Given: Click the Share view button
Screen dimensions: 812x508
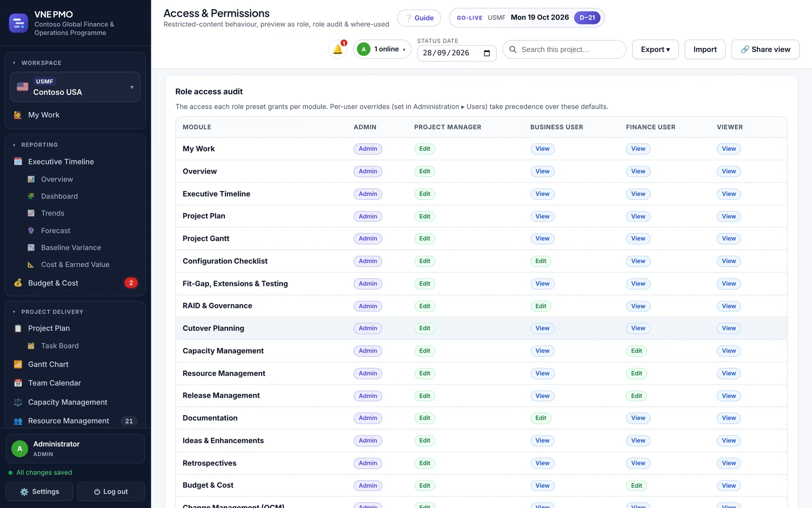Looking at the screenshot, I should click(x=765, y=50).
